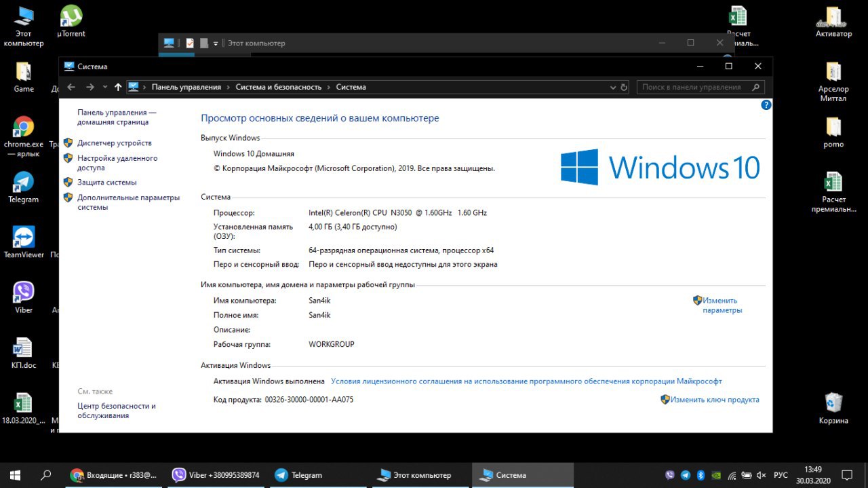Click the Telegram icon in system tray

[686, 475]
